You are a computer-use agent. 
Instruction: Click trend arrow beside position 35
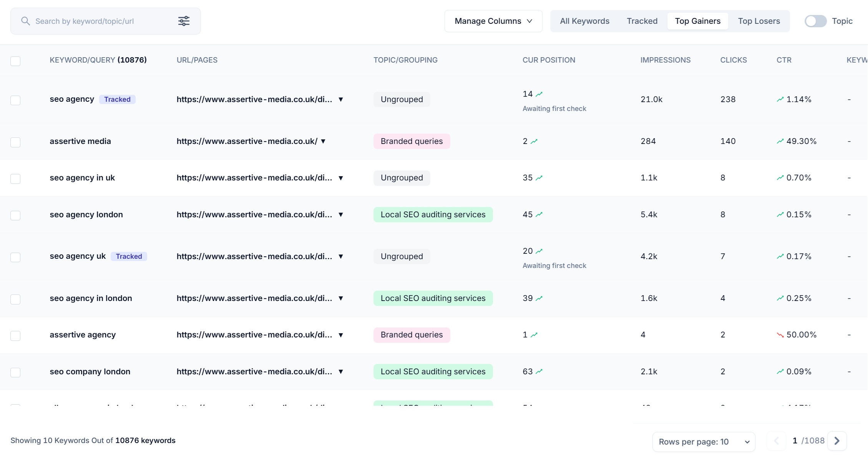tap(539, 178)
